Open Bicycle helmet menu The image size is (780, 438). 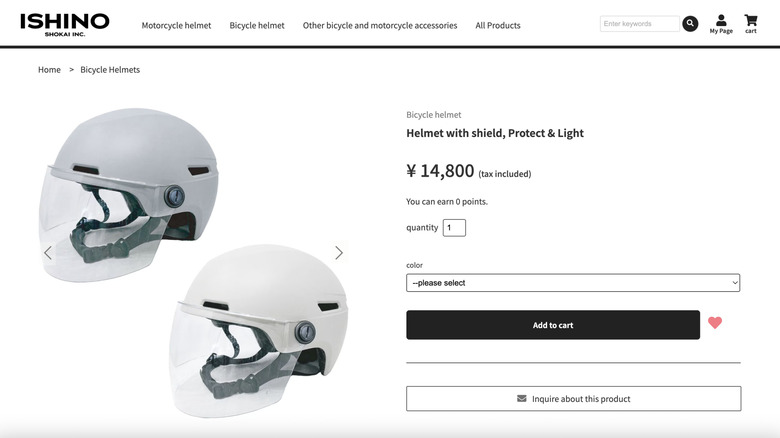coord(257,25)
